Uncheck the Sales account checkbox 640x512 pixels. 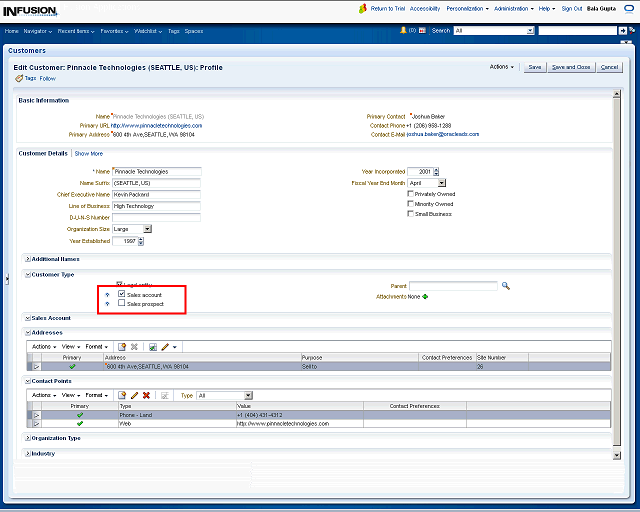[121, 294]
